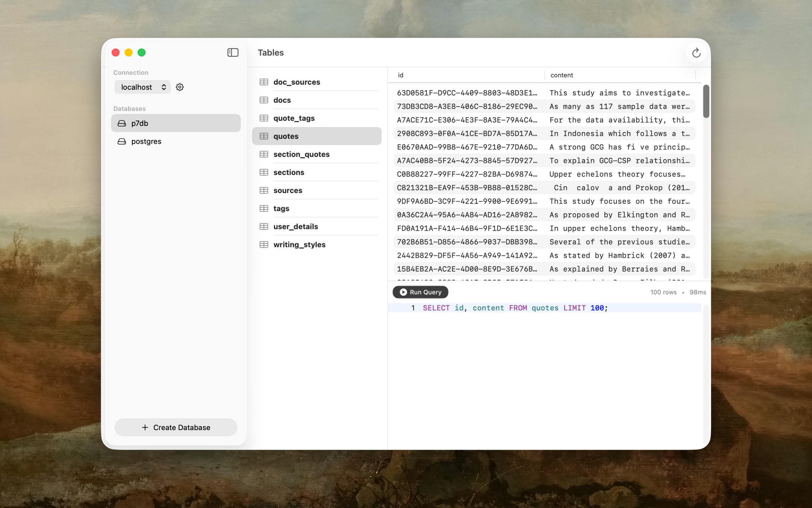Click the SQL query editor line
The width and height of the screenshot is (812, 508).
(526, 307)
